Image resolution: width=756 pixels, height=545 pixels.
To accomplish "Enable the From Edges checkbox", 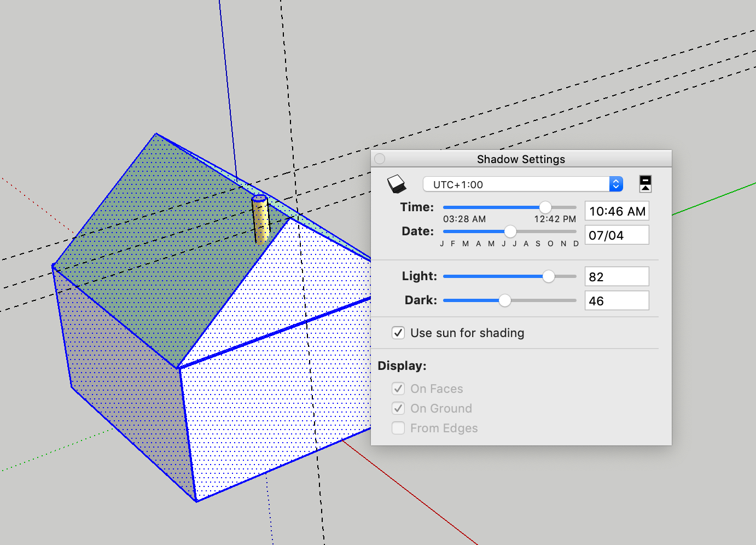I will [x=398, y=428].
